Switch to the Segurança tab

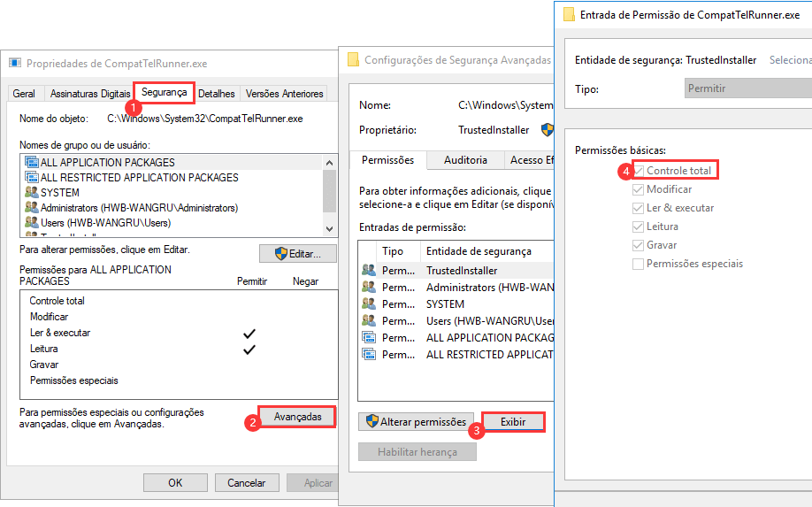tap(164, 93)
